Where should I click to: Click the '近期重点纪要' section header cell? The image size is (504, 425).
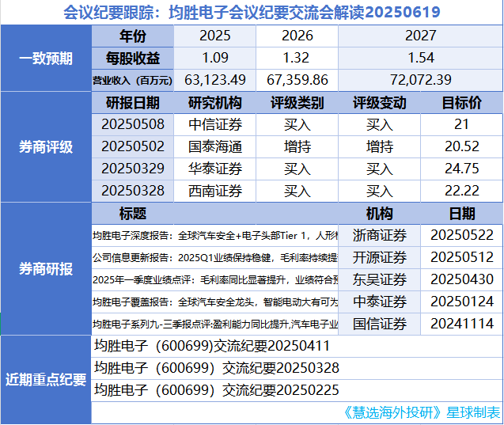46,380
